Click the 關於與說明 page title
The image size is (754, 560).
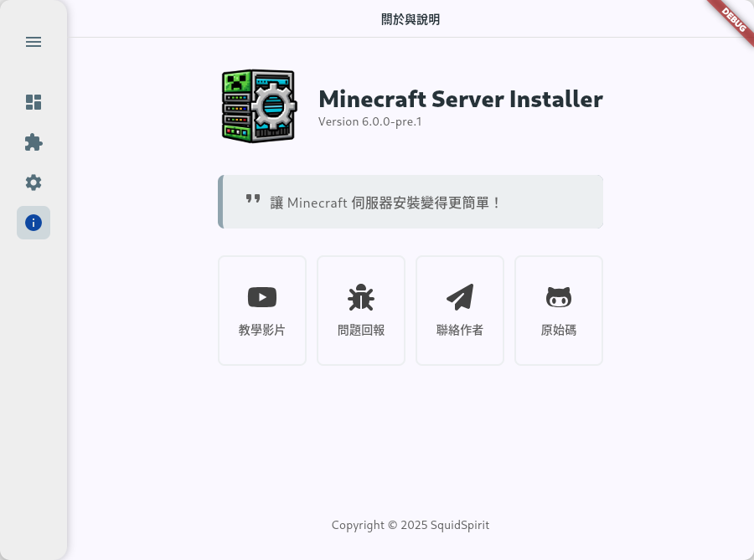pos(411,19)
